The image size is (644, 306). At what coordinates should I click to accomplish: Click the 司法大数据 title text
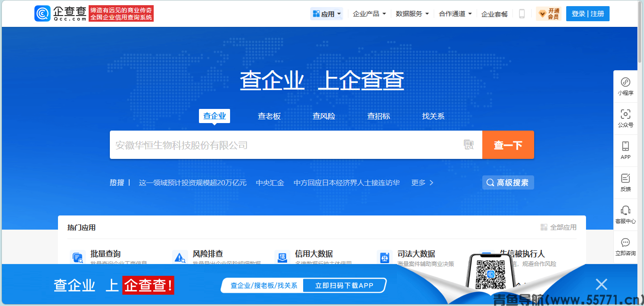tap(416, 254)
